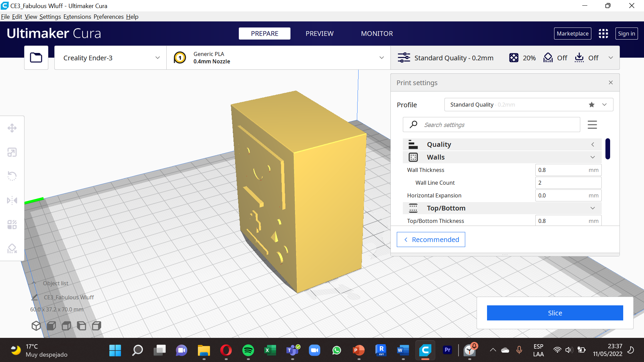
Task: Open Spotify from the taskbar
Action: (248, 350)
